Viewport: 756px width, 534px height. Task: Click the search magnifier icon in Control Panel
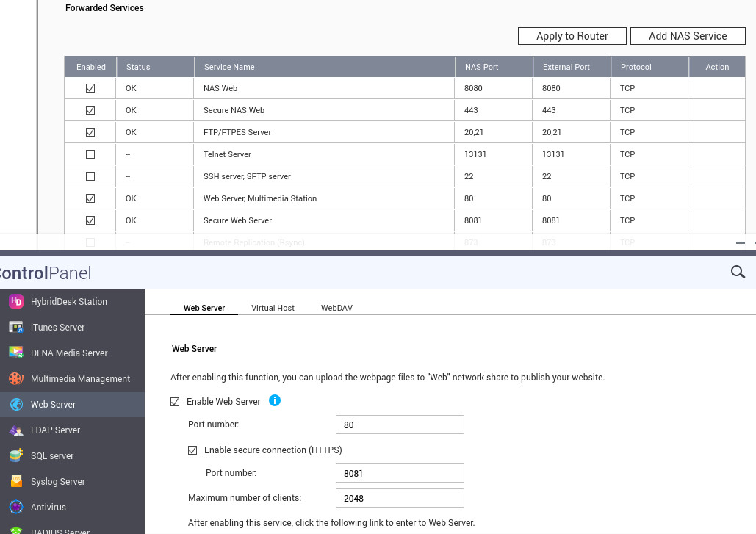coord(738,272)
